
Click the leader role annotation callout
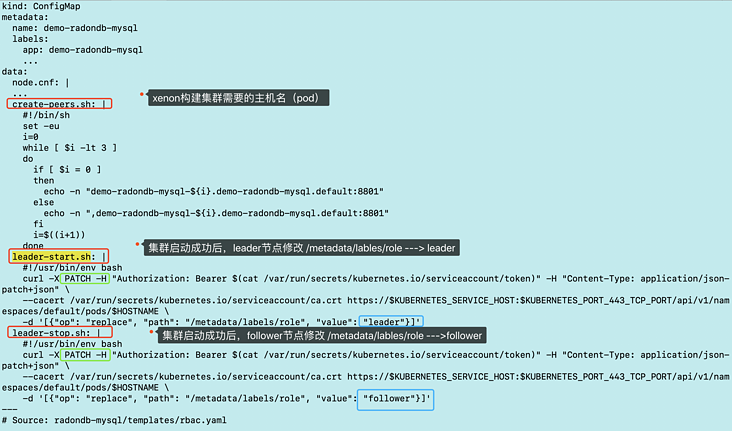point(302,248)
